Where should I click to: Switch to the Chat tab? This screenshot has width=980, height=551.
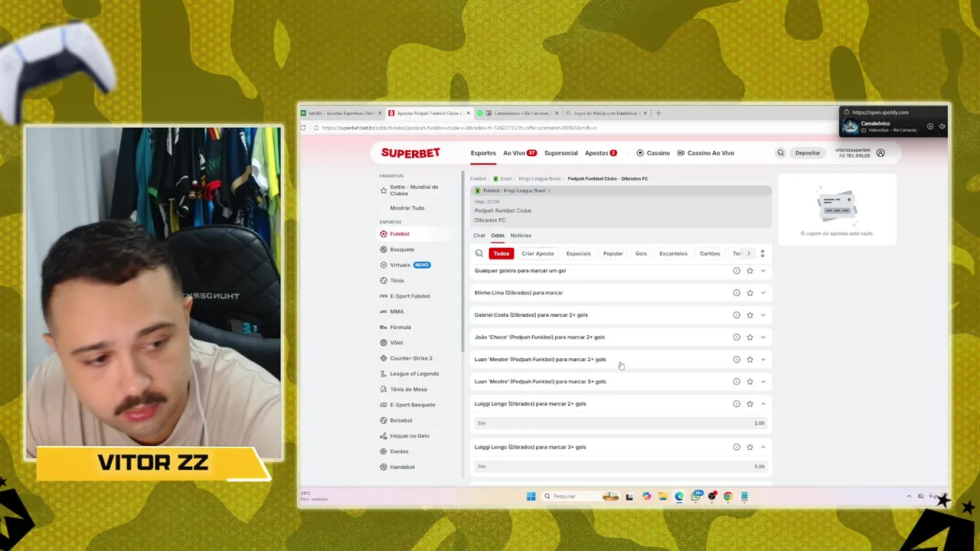click(479, 236)
